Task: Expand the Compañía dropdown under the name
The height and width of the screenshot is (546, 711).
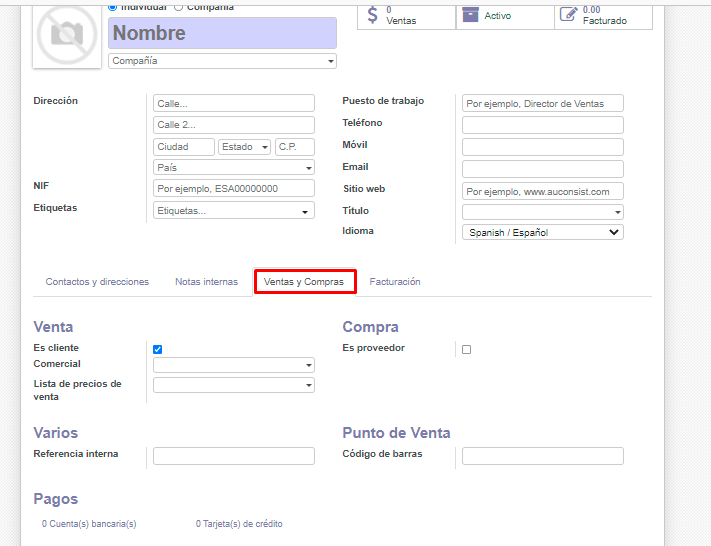Action: (x=222, y=61)
